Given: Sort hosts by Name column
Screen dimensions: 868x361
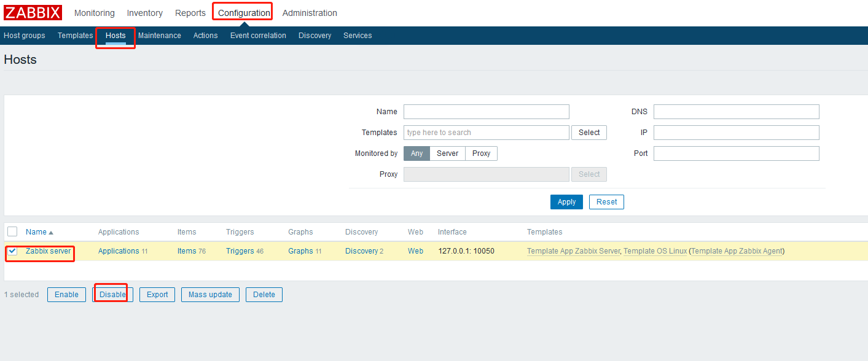Looking at the screenshot, I should coord(39,232).
